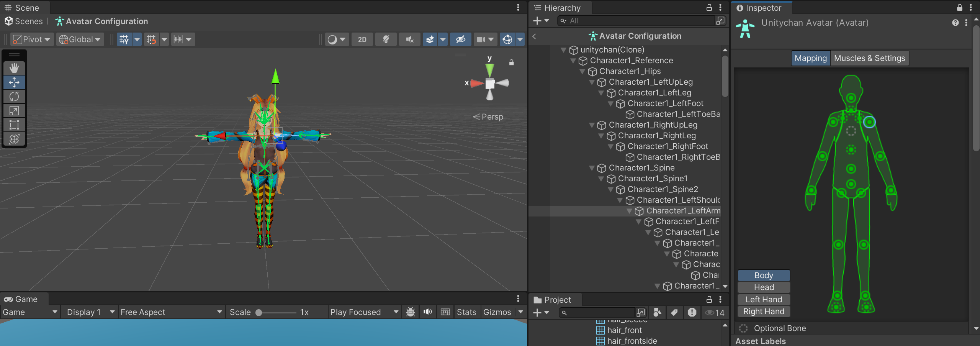
Task: Click the Project console error indicator icon
Action: [x=692, y=312]
